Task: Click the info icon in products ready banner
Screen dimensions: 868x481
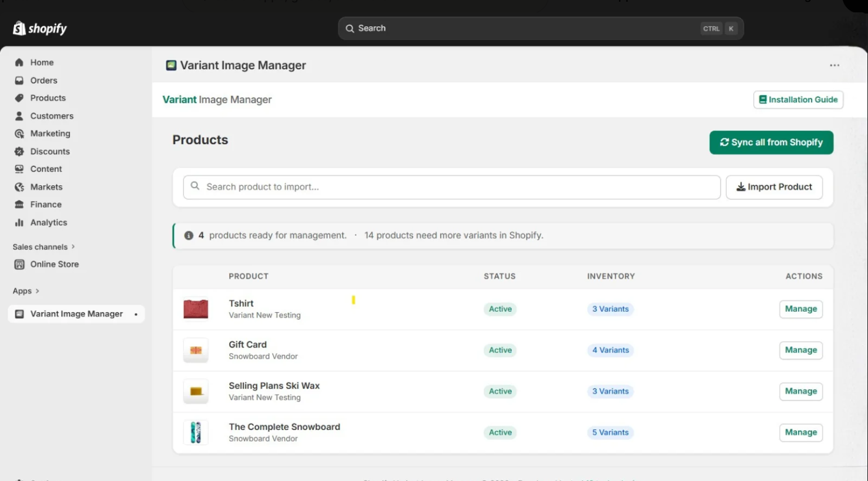Action: (189, 235)
